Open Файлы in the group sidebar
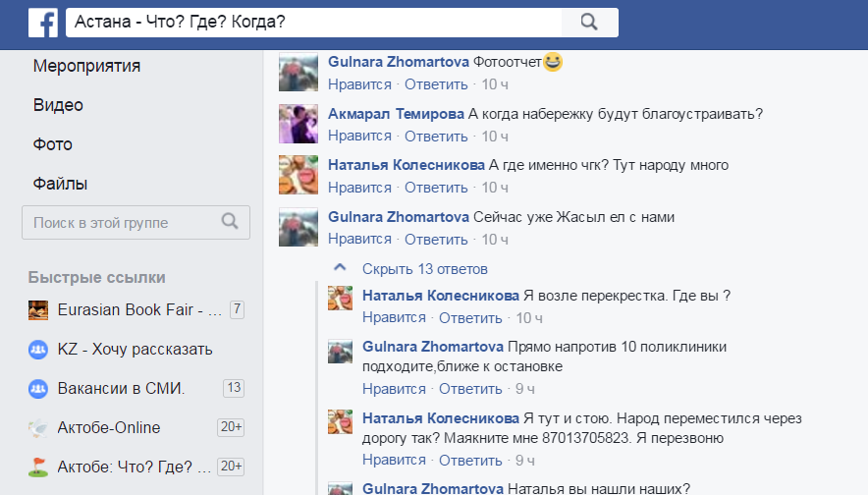This screenshot has width=868, height=495. 60,184
